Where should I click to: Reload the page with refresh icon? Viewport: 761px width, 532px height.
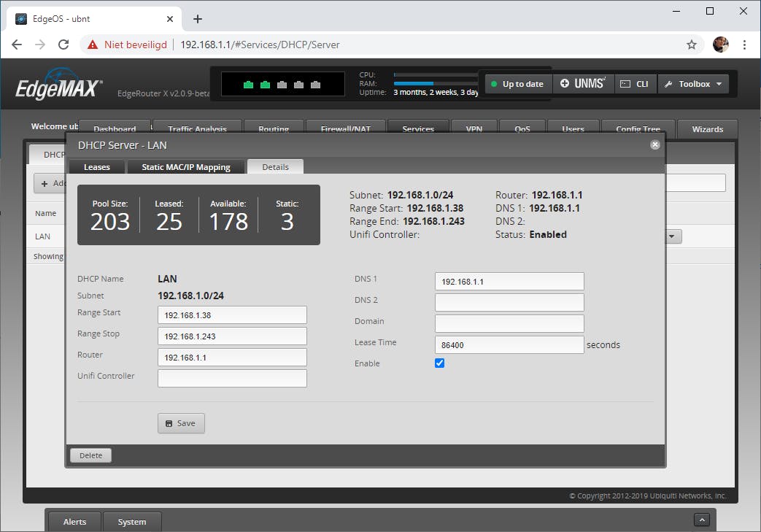(x=63, y=45)
